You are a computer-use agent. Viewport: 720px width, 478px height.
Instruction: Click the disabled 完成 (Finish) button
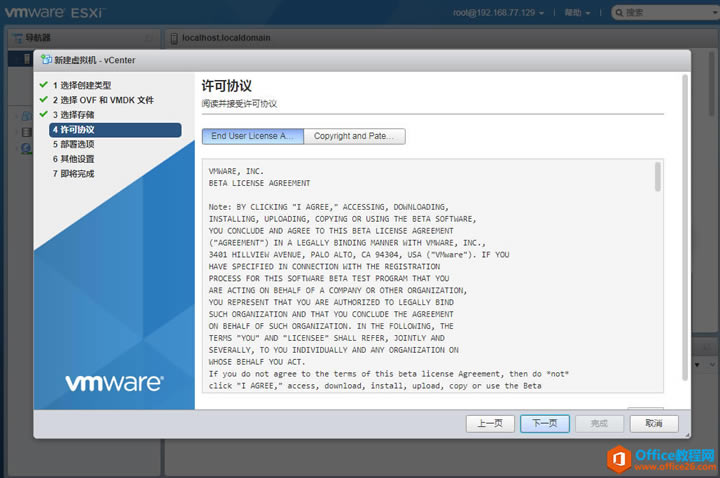(x=599, y=423)
